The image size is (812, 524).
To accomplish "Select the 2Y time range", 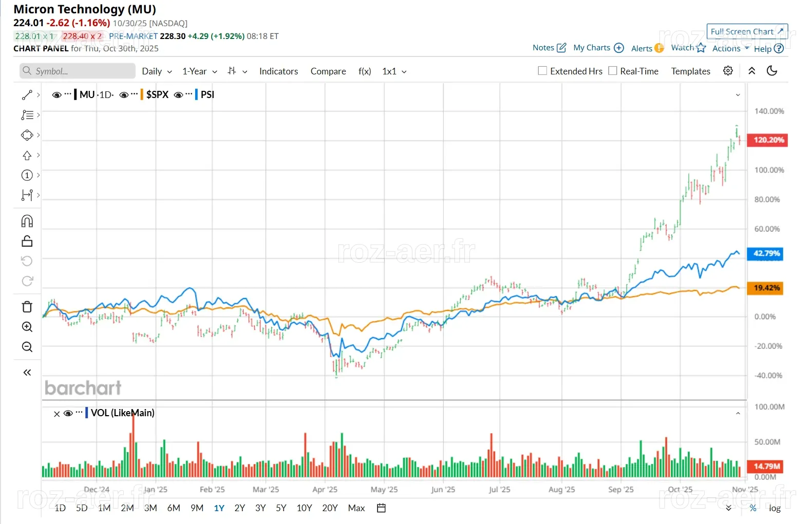I will tap(239, 508).
